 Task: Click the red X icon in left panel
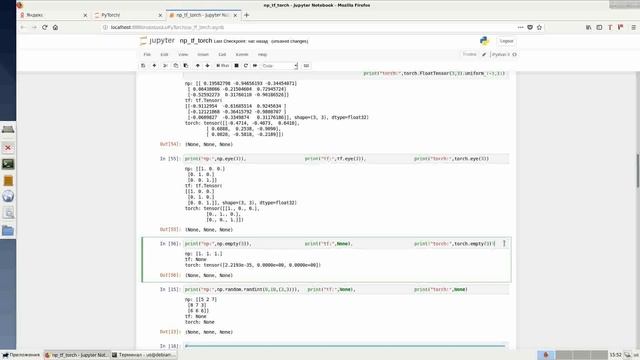8,147
